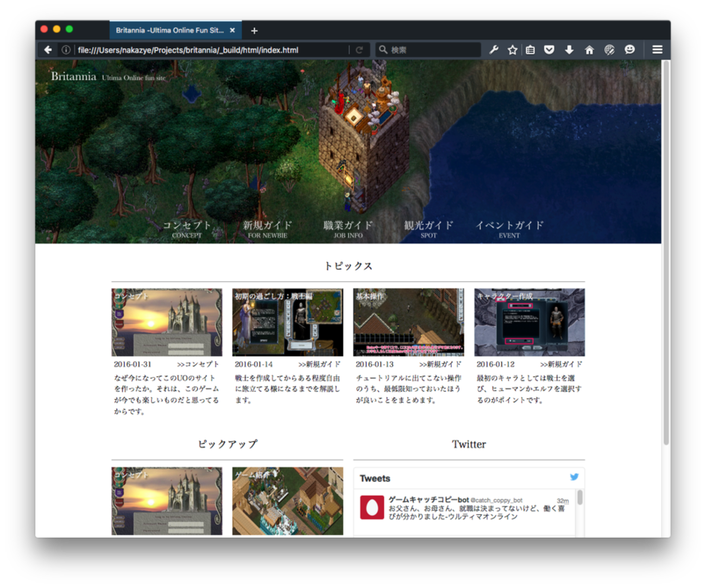Open the イベントガイド EVENT navigation item
706x588 pixels.
(x=509, y=229)
